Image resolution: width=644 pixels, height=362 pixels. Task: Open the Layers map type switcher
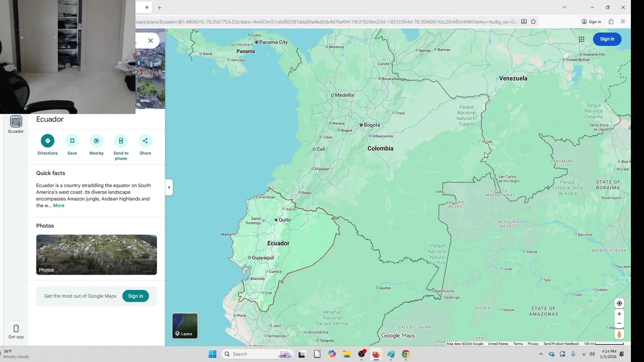185,326
